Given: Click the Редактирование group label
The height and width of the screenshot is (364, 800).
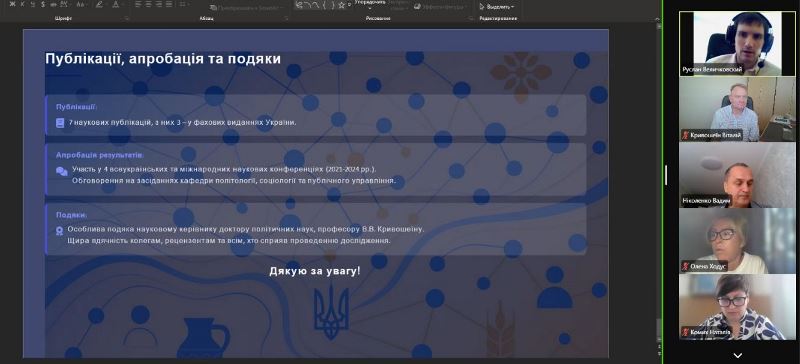Looking at the screenshot, I should (x=498, y=18).
